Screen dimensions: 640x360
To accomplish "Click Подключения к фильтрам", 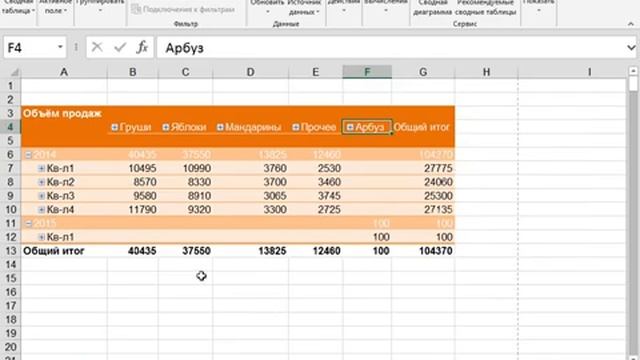I will pos(183,9).
